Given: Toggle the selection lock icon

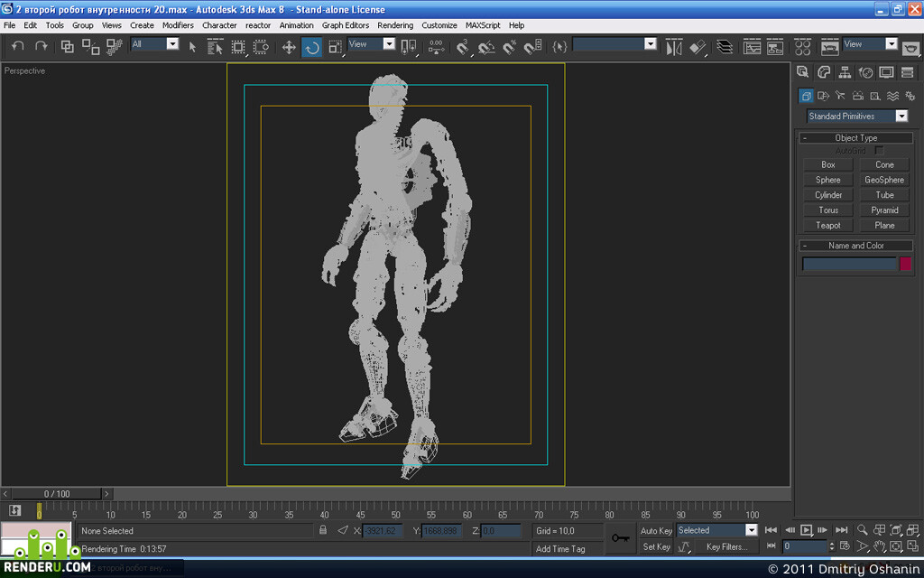Looking at the screenshot, I should [323, 530].
